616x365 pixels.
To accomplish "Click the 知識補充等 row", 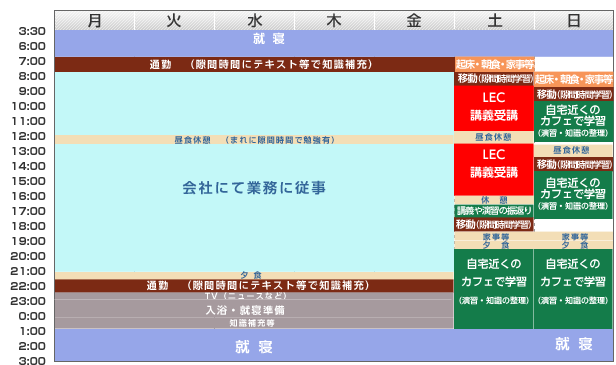I will tap(255, 323).
